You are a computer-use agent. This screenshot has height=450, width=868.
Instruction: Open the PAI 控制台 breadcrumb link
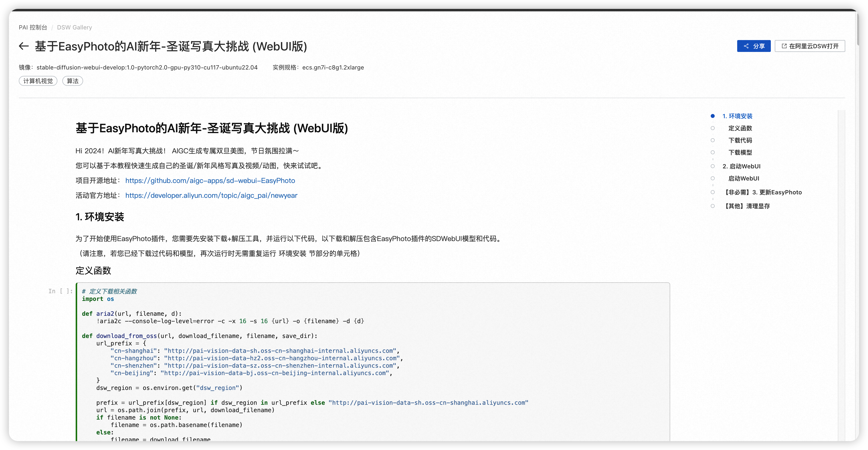point(33,27)
